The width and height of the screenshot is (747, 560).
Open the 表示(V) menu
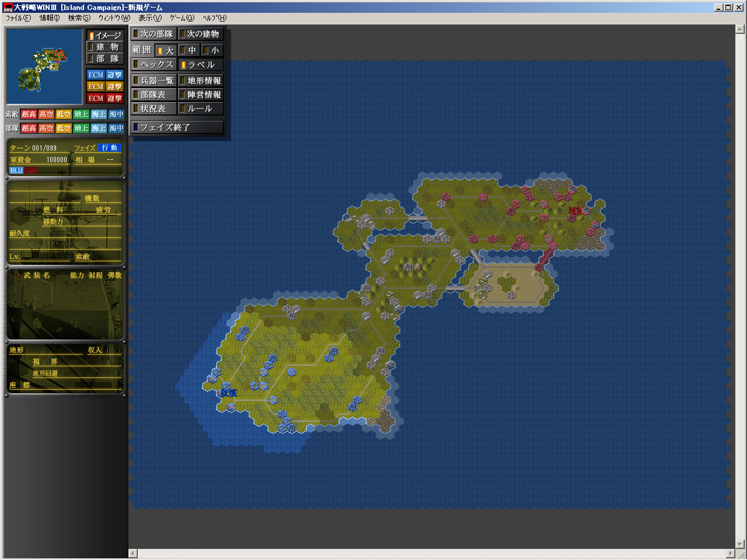point(149,18)
